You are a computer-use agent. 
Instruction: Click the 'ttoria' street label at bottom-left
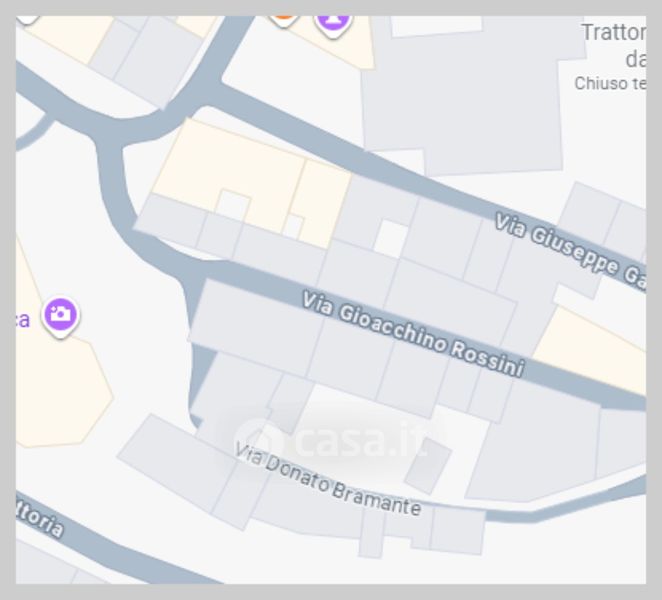pos(40,519)
